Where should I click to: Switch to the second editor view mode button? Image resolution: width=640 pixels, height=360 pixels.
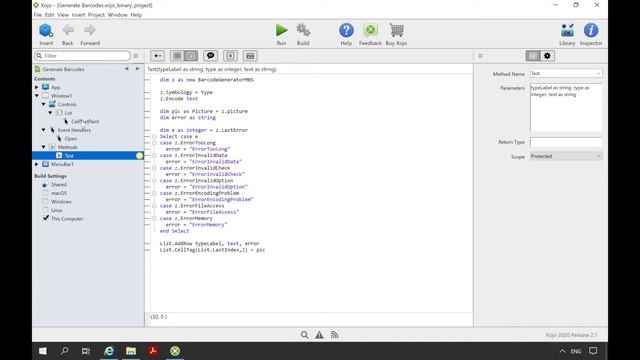click(x=191, y=56)
